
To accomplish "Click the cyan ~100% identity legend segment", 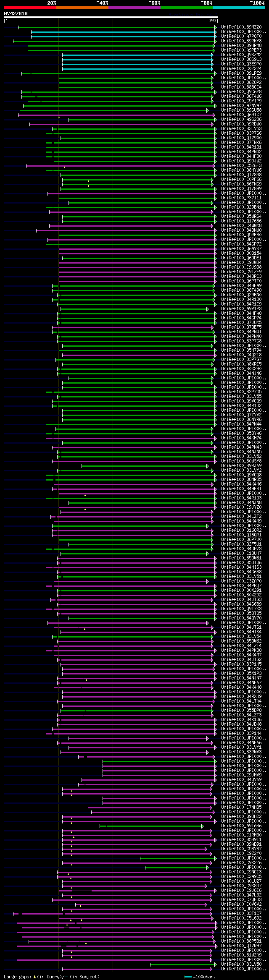I will pos(239,8).
